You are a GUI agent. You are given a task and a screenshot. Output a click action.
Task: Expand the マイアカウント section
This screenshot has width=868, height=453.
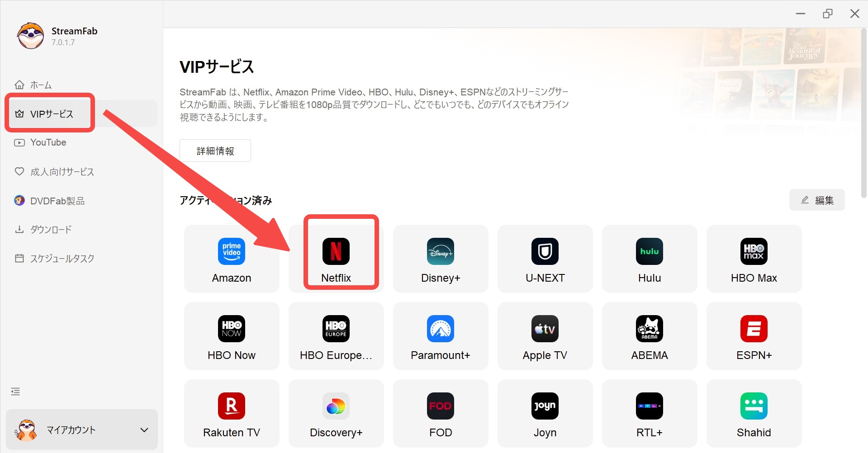coord(81,429)
